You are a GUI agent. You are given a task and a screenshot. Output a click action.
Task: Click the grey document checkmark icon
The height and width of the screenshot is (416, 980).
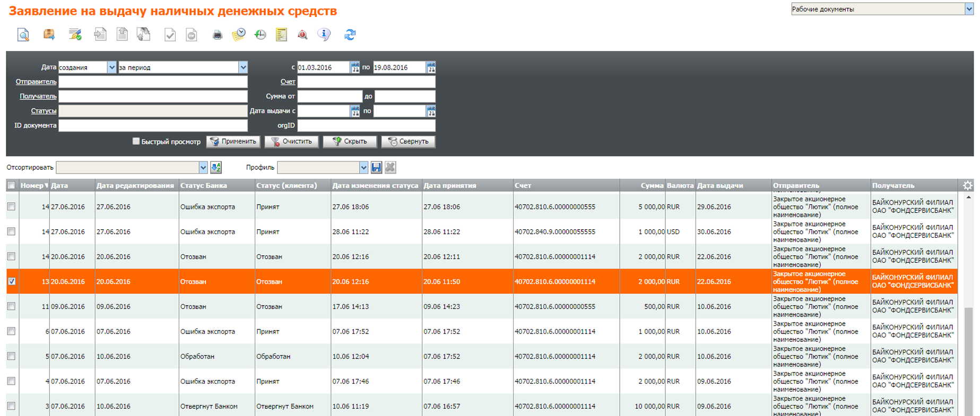[x=170, y=35]
